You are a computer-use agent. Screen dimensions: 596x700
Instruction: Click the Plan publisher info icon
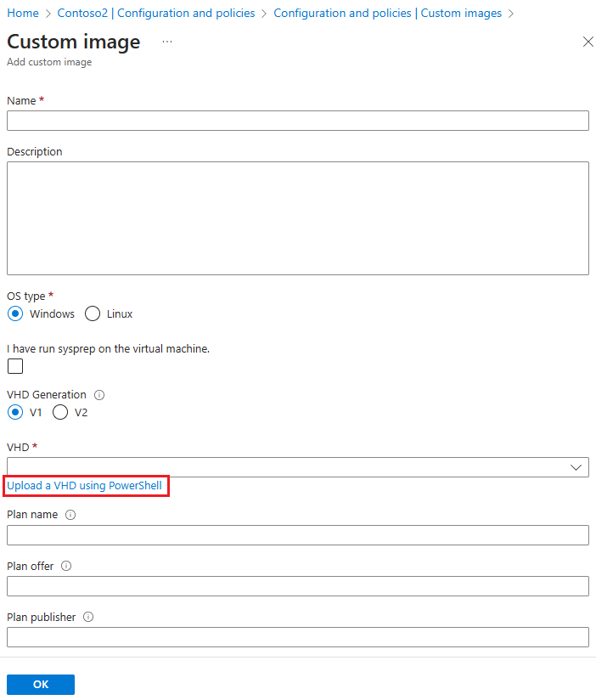point(88,617)
